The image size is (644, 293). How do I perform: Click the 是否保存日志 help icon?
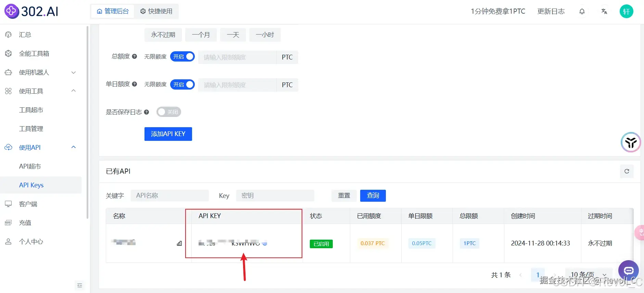147,112
